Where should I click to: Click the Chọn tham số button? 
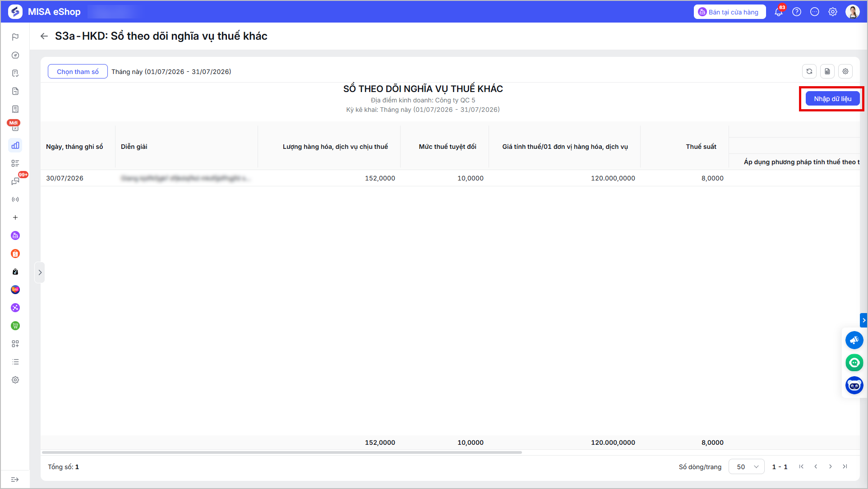pyautogui.click(x=78, y=71)
